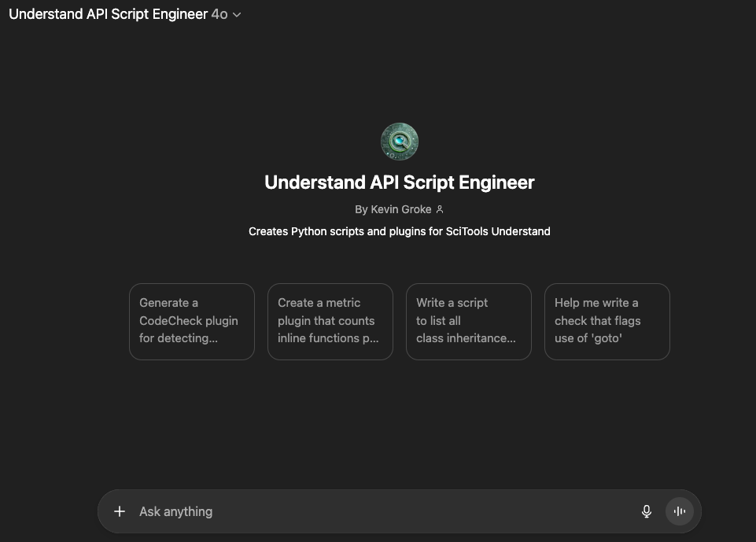Image resolution: width=756 pixels, height=542 pixels.
Task: Pick the Write a script to list all card
Action: click(469, 321)
